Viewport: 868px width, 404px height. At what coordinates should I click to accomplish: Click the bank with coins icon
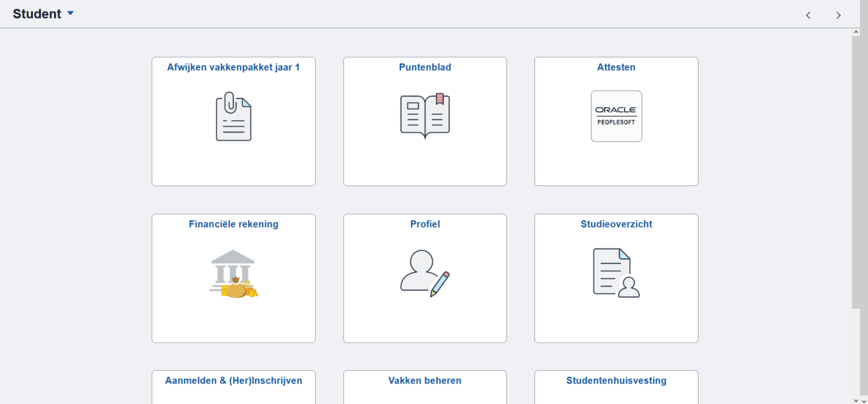234,273
